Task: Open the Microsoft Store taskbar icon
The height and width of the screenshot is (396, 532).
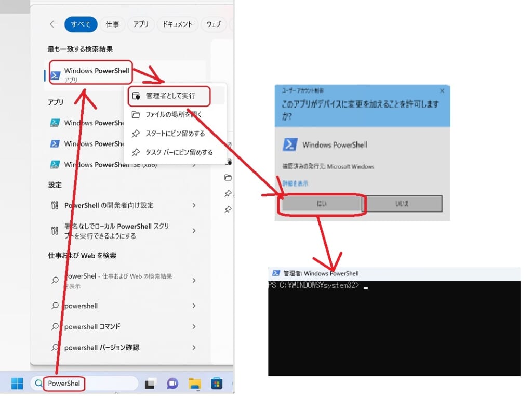Action: (217, 384)
